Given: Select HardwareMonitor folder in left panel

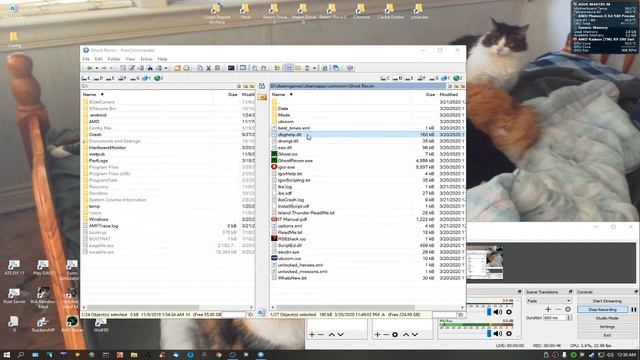Looking at the screenshot, I should coord(107,147).
